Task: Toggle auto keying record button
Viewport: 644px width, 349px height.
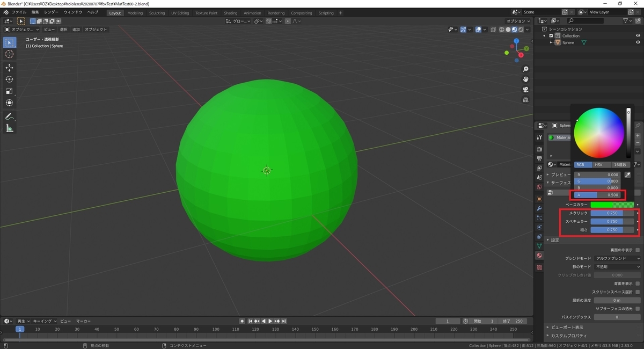Action: click(242, 321)
